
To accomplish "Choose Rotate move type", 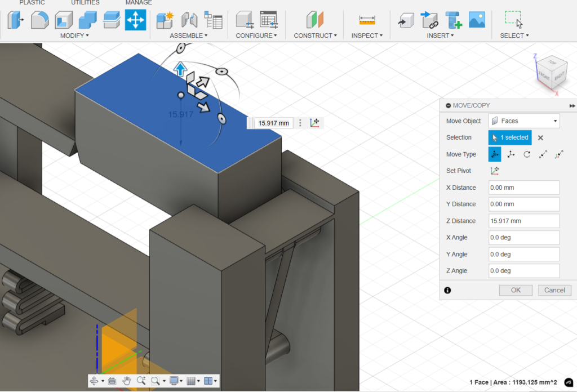I will [527, 154].
